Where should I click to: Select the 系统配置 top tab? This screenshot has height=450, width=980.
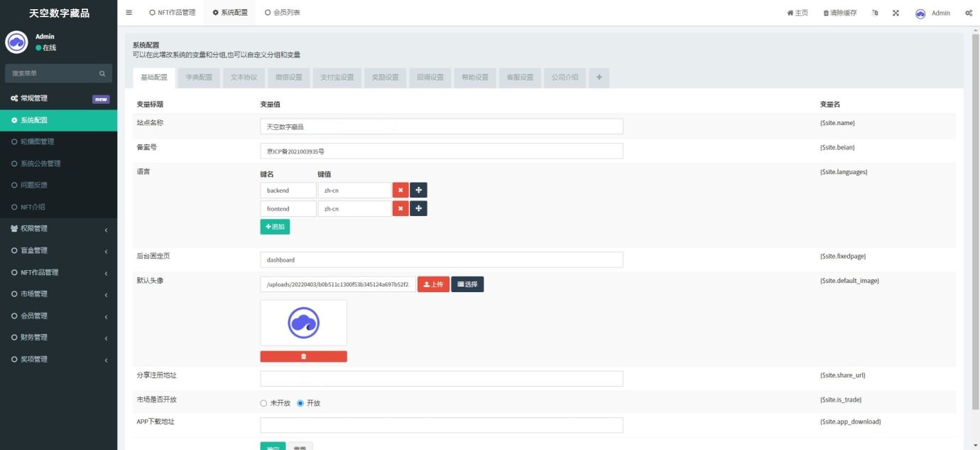click(x=230, y=13)
